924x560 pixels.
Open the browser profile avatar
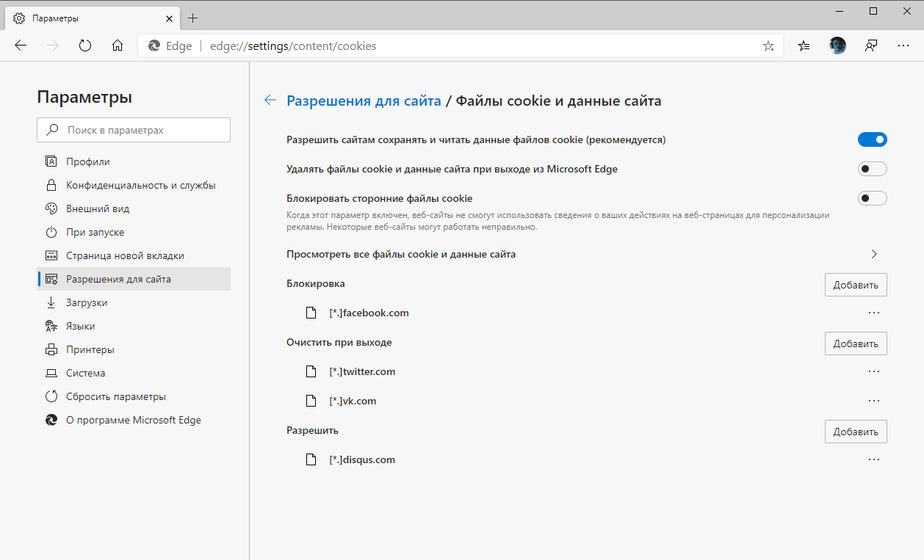coord(837,45)
